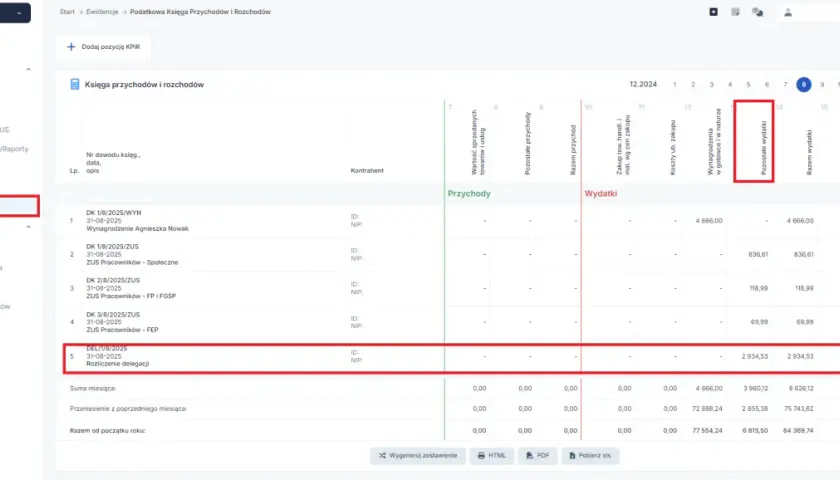840x480 pixels.
Task: Open the chat messages icon in top bar
Action: click(x=757, y=12)
